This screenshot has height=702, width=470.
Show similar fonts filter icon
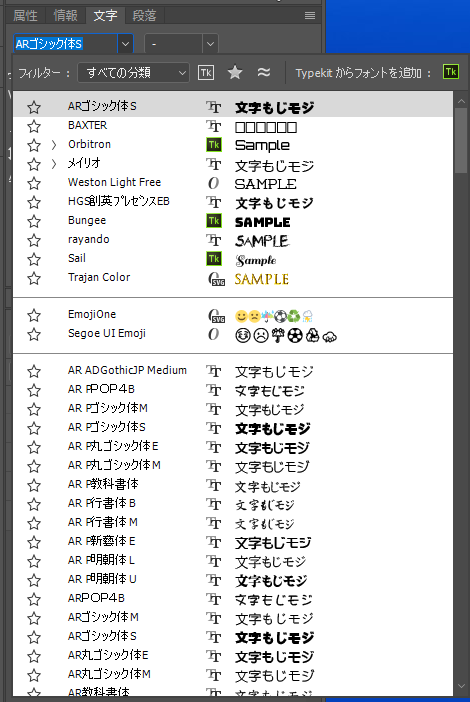click(264, 72)
